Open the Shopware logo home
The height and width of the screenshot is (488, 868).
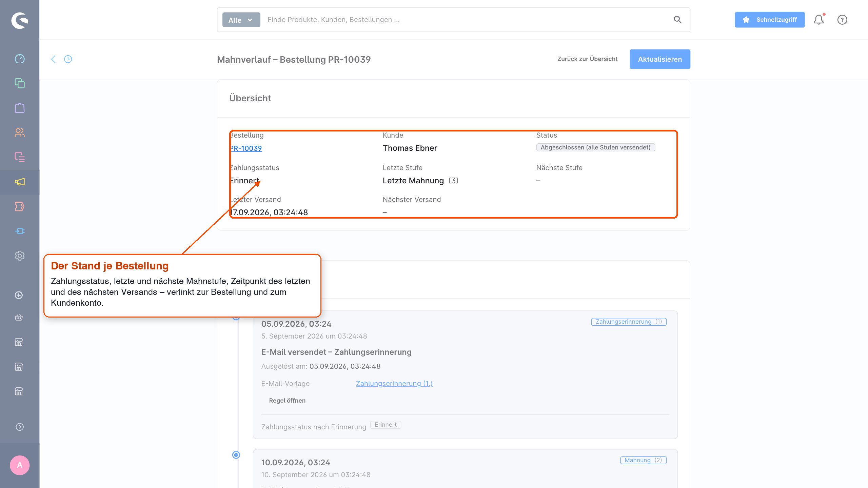[x=20, y=20]
